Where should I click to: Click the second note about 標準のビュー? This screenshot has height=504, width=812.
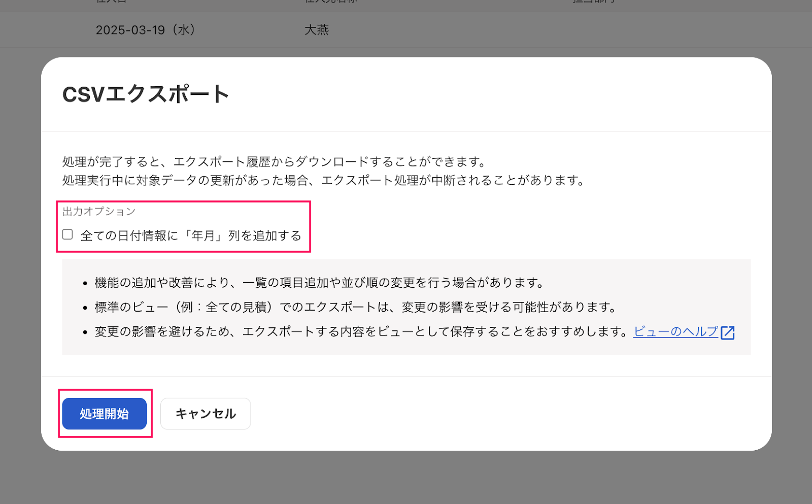click(x=356, y=307)
